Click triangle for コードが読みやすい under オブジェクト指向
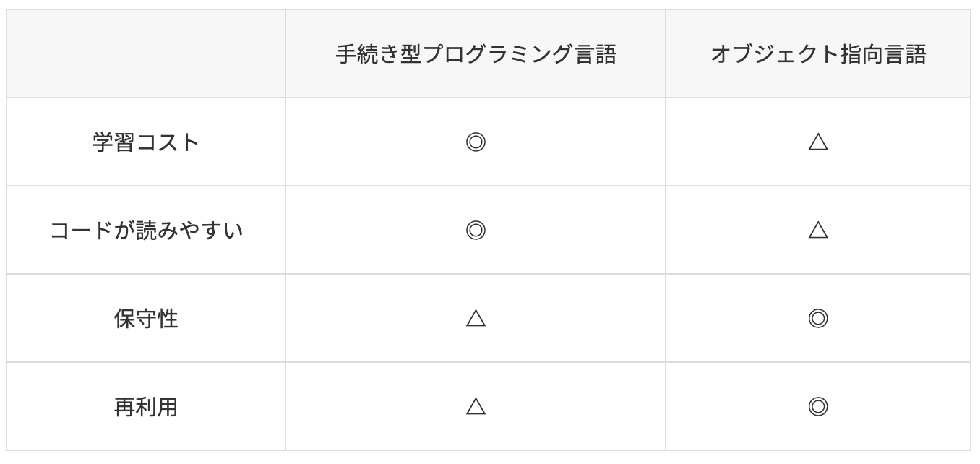980x464 pixels. [x=818, y=231]
